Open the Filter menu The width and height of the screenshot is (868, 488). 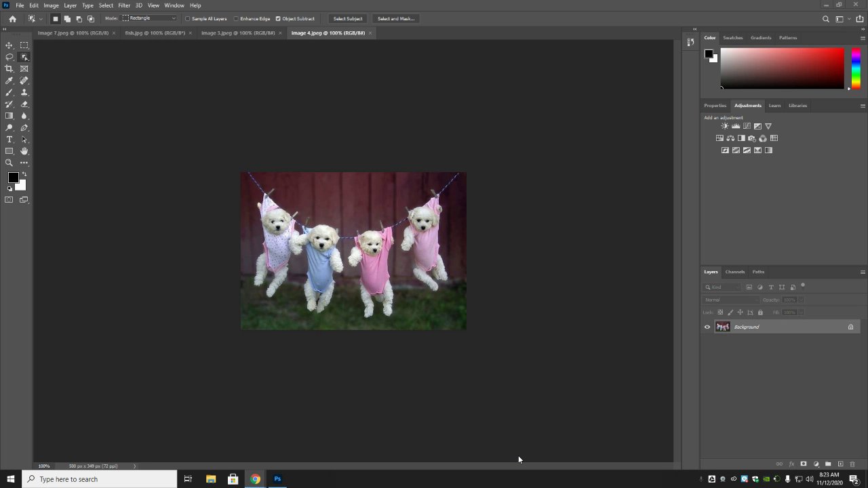(x=124, y=5)
